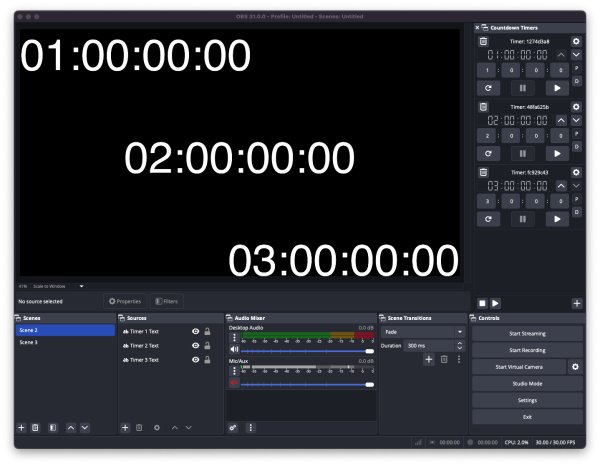This screenshot has width=600, height=466.
Task: Open the scene filters icon in Scenes panel
Action: pos(53,427)
